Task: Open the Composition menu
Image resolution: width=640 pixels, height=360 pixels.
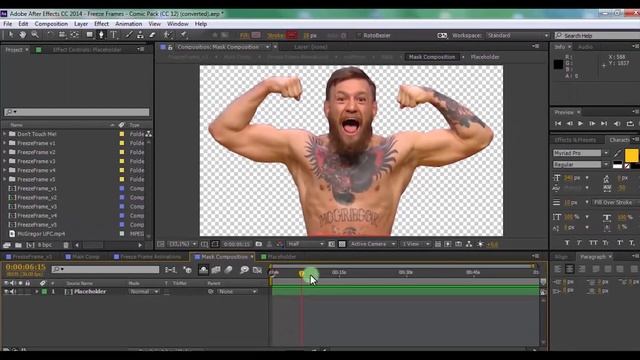Action: [x=51, y=24]
